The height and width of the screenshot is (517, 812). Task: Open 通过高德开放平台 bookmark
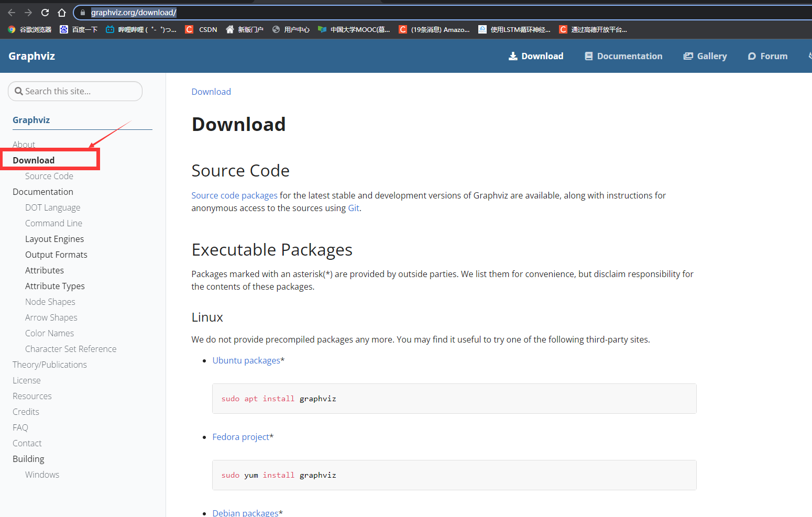(593, 29)
